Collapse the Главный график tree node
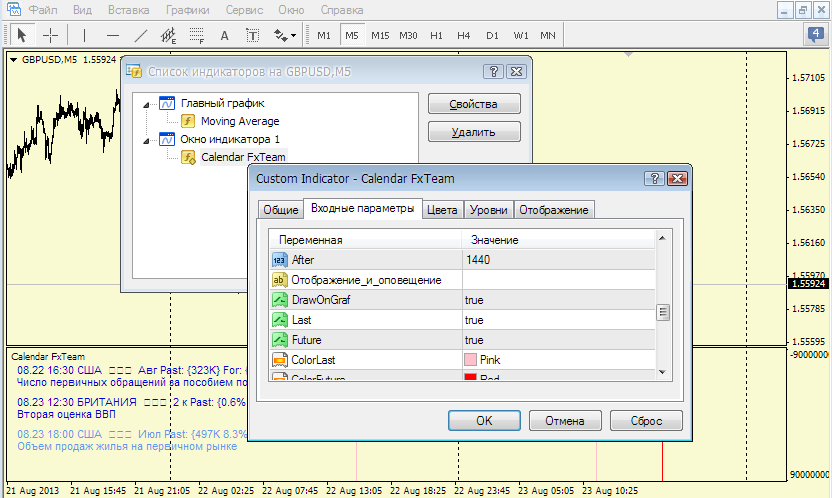Viewport: 832px width, 498px height. click(149, 104)
